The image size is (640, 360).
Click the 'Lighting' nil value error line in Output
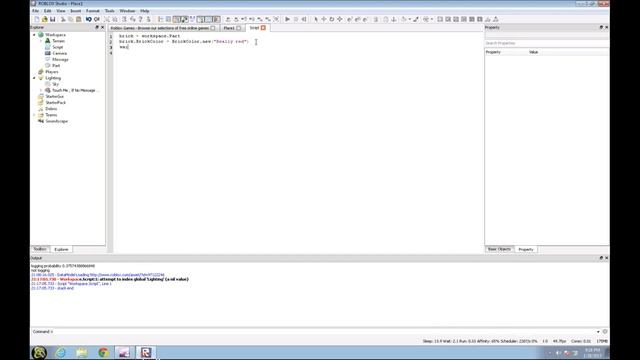[x=110, y=279]
